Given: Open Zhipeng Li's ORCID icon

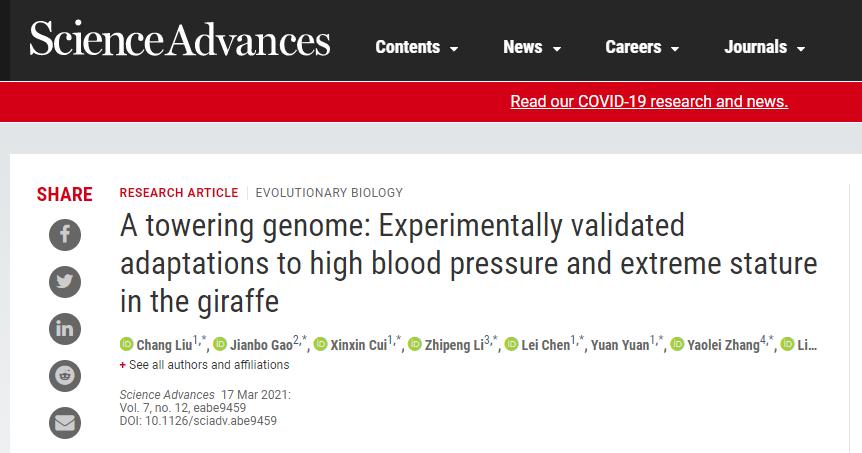Looking at the screenshot, I should coord(415,344).
